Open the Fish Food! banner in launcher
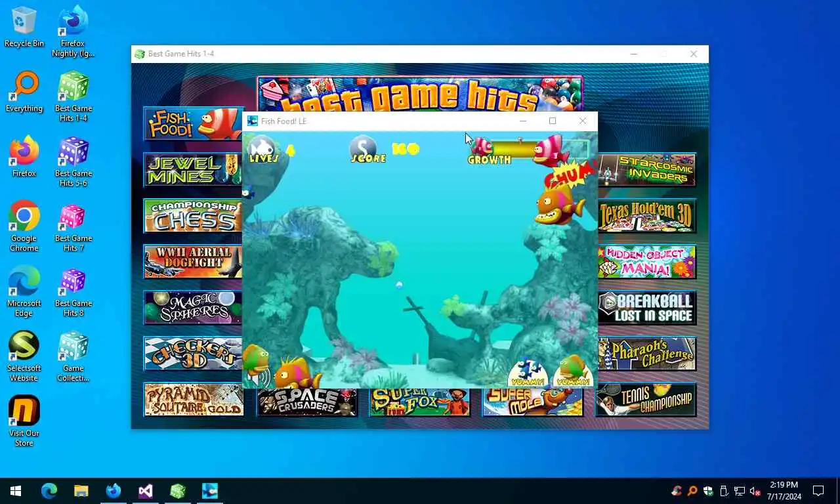This screenshot has height=504, width=840. (193, 124)
